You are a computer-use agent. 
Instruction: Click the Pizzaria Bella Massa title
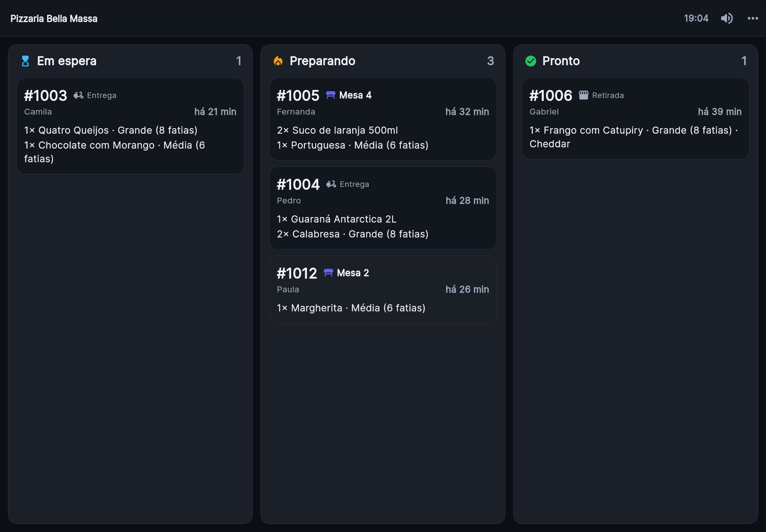coord(54,19)
